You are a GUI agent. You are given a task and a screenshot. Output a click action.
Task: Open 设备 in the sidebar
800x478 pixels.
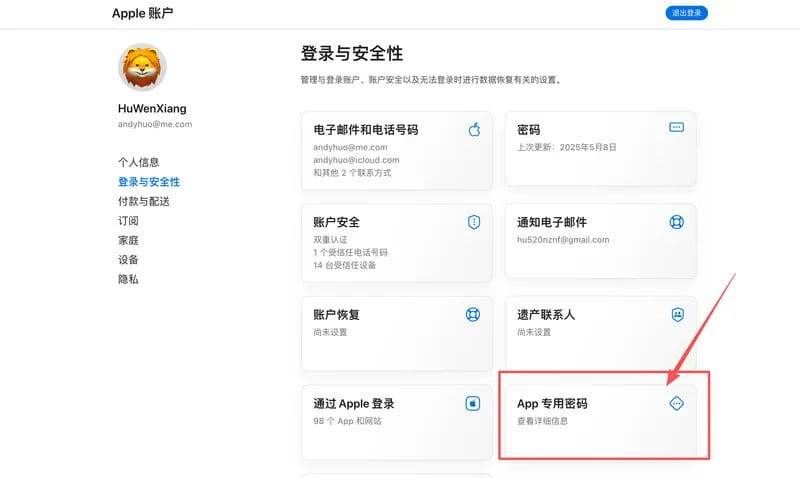coord(128,259)
